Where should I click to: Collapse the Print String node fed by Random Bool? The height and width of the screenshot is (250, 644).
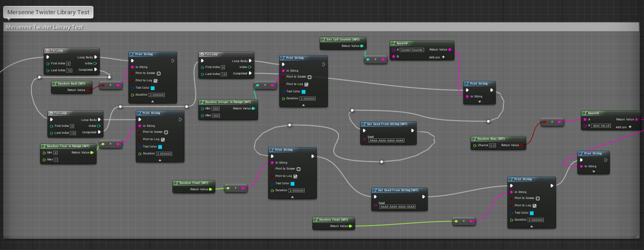[152, 101]
